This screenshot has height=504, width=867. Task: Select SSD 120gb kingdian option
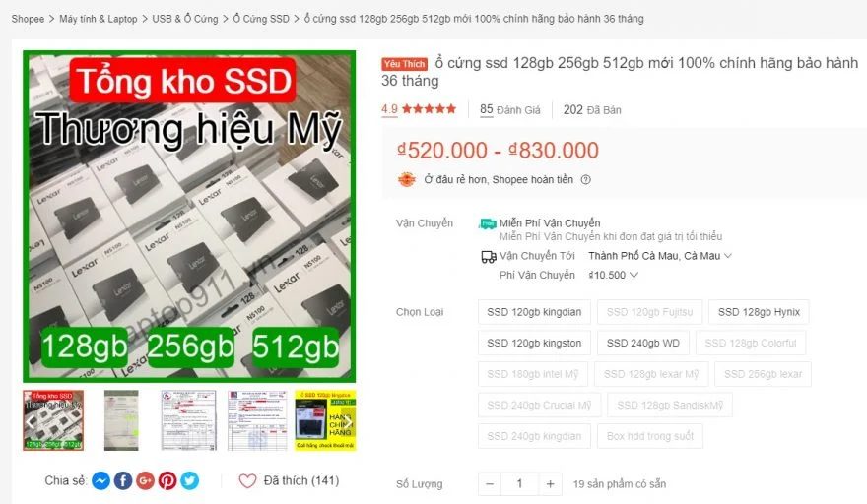pos(534,312)
